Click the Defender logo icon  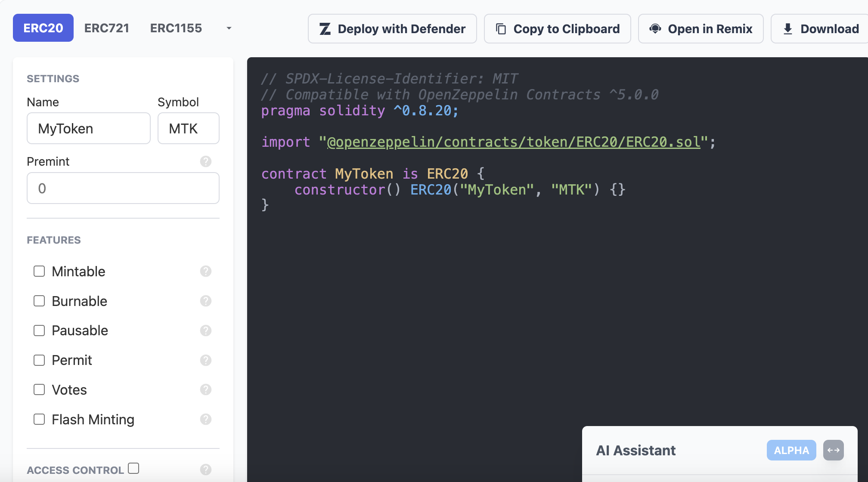point(325,29)
